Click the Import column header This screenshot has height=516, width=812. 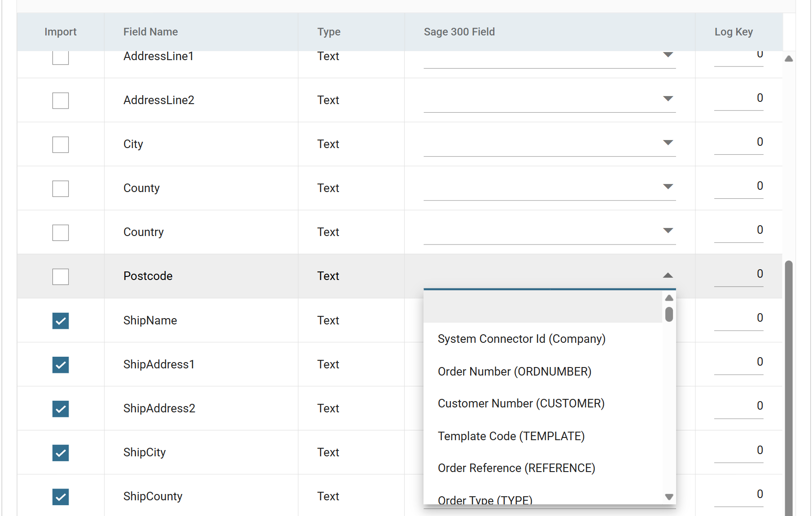pos(61,32)
